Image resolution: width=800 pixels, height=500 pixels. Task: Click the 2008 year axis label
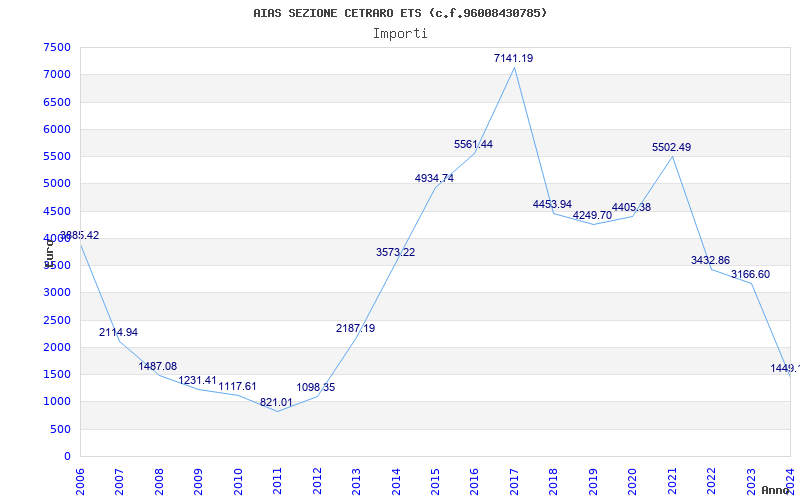[x=159, y=482]
